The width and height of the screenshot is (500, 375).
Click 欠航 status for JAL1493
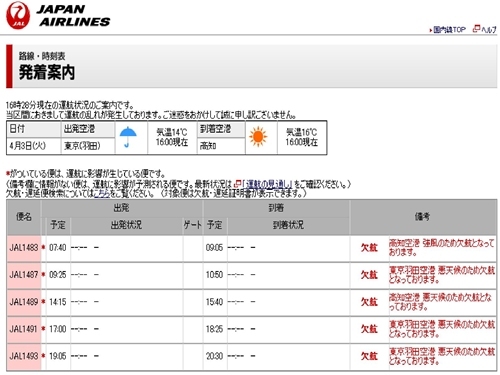pos(369,356)
